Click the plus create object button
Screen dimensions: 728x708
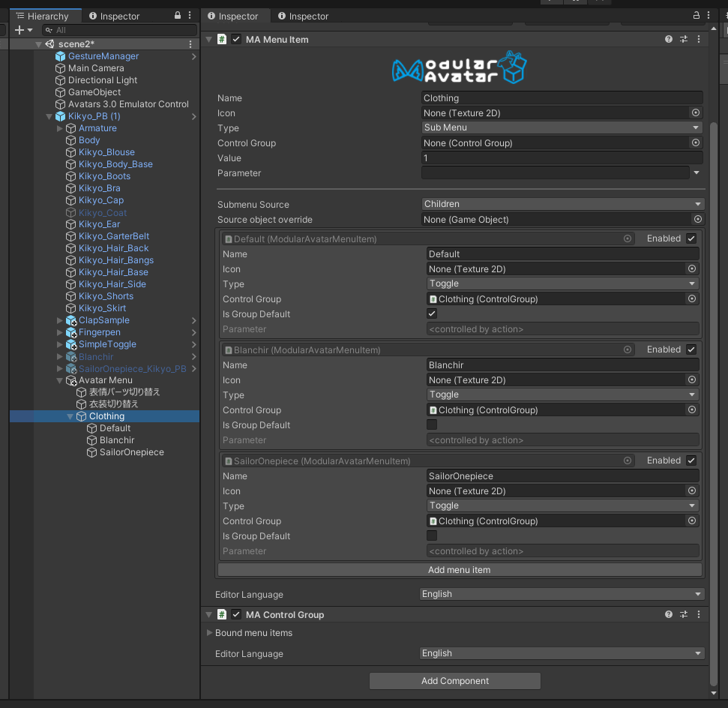23,30
